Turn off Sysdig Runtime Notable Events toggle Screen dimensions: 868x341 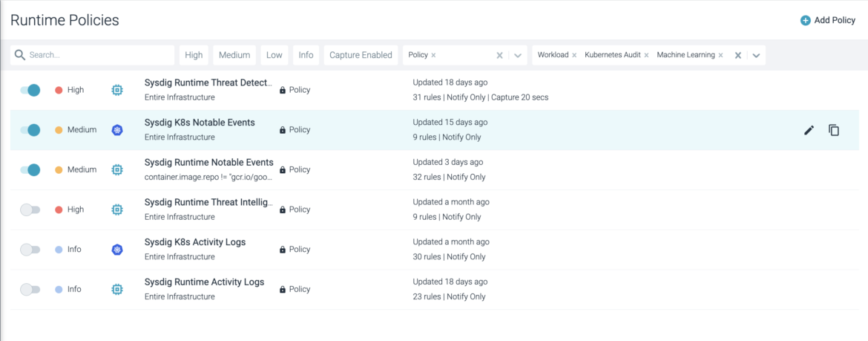30,169
